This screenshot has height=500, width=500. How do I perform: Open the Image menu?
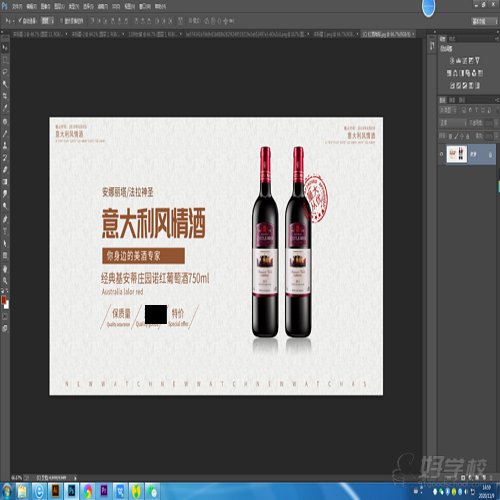45,6
